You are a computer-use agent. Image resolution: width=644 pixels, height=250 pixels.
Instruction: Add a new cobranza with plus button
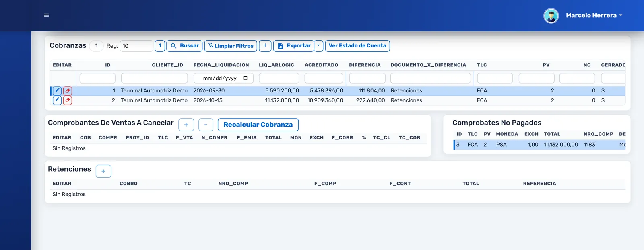265,46
